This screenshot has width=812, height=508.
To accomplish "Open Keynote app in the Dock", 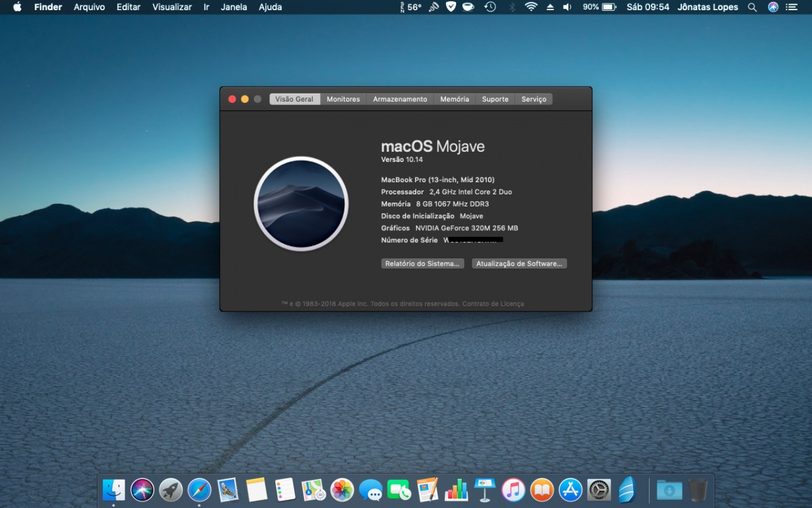I will tap(485, 489).
